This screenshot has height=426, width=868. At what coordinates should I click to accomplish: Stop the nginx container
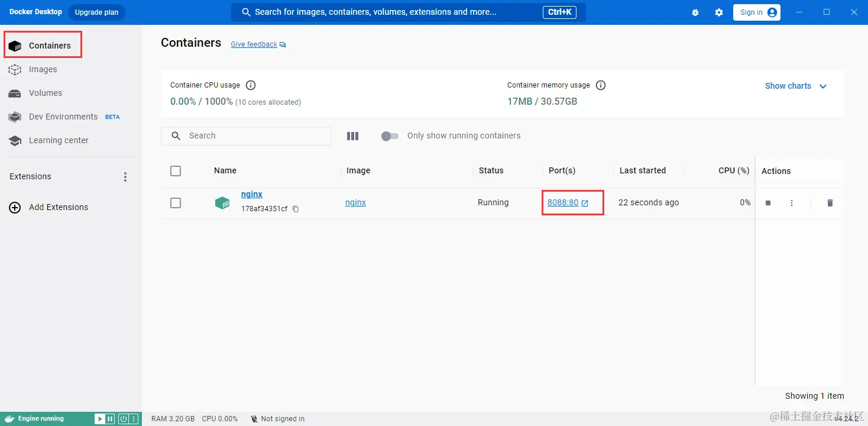(x=768, y=203)
